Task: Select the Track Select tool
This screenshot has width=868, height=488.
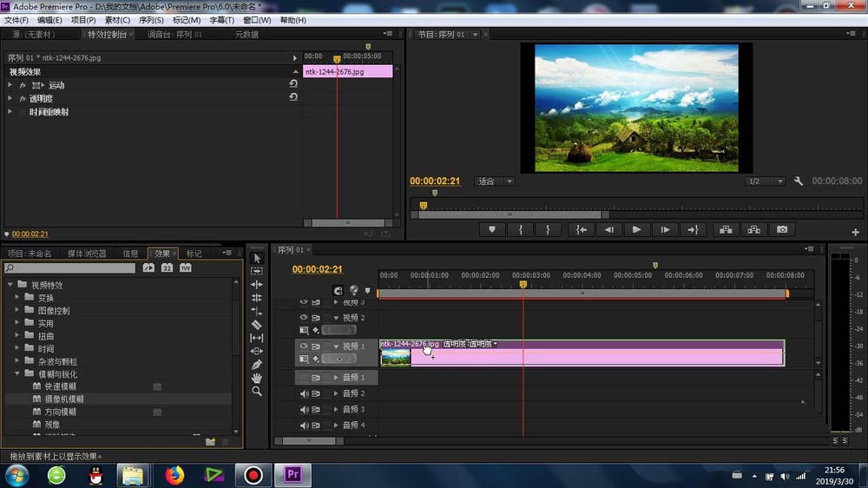Action: [257, 272]
